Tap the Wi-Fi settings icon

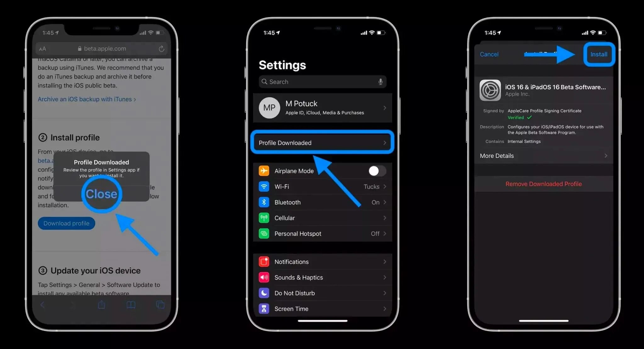pos(264,187)
